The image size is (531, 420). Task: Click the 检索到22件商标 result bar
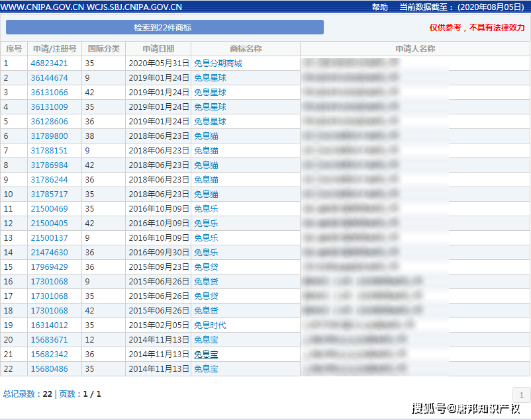[165, 27]
